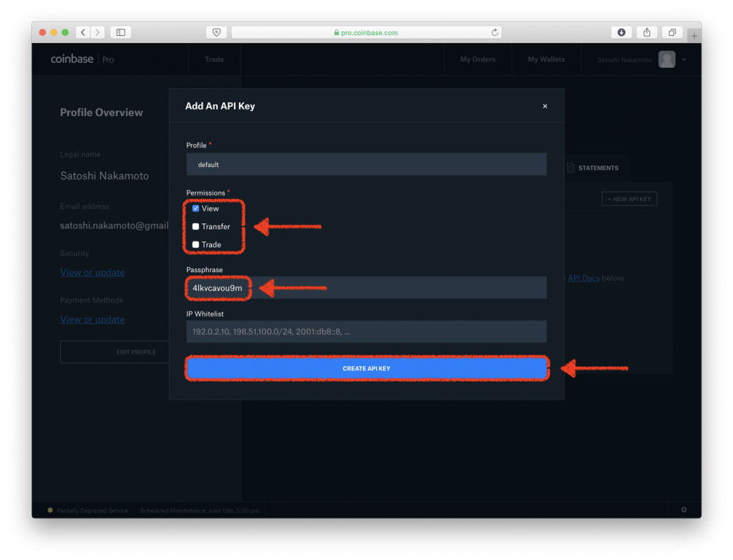Image resolution: width=733 pixels, height=560 pixels.
Task: Open the privacy shield icon in toolbar
Action: 216,32
